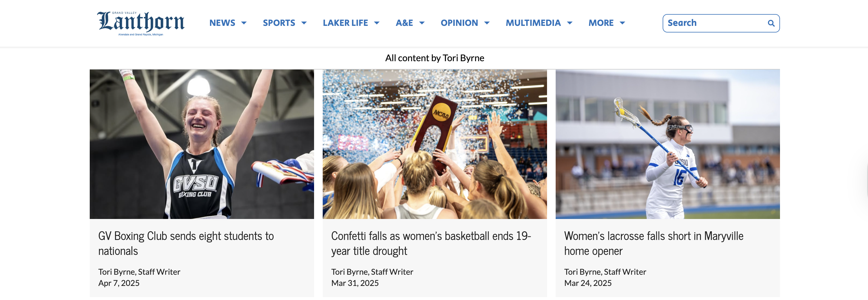Select the Sports menu item
The height and width of the screenshot is (300, 868).
[279, 23]
